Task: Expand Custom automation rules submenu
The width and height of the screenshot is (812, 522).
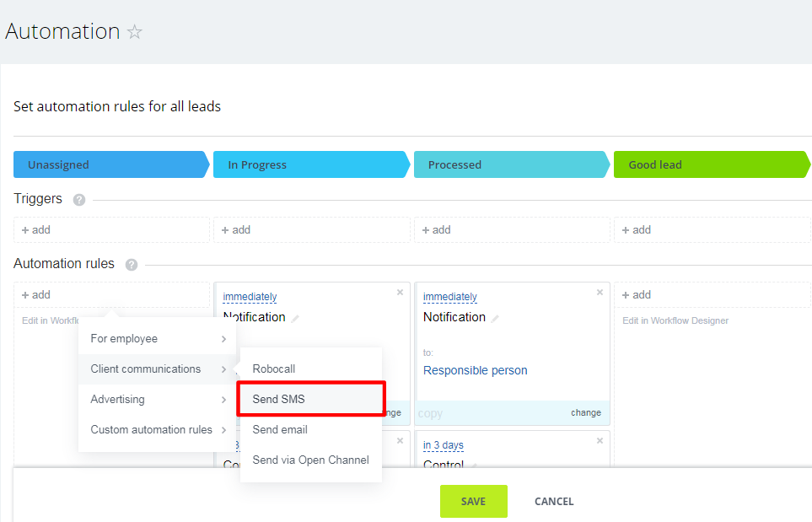Action: [x=158, y=430]
